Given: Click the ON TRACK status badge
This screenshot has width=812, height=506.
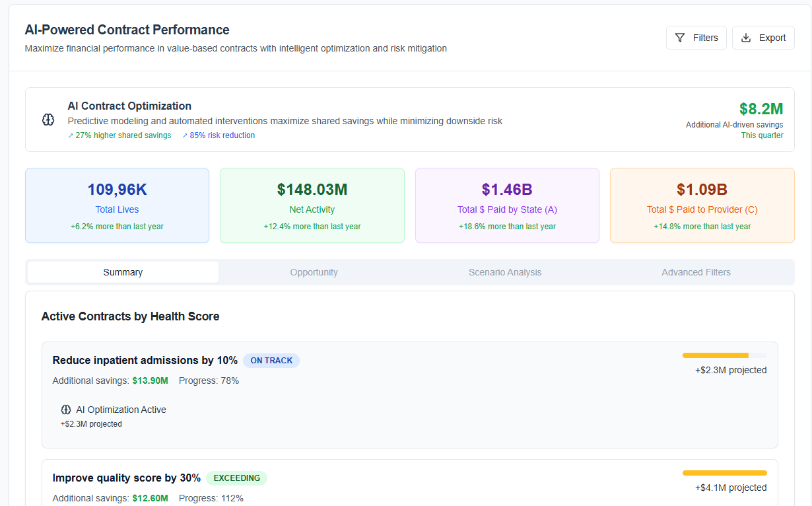Looking at the screenshot, I should 271,361.
